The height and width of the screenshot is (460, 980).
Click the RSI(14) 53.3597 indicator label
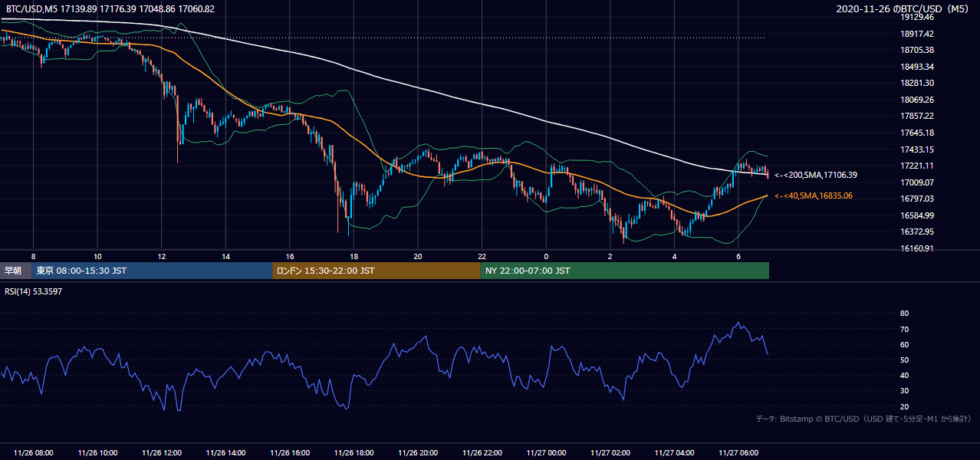[x=33, y=291]
